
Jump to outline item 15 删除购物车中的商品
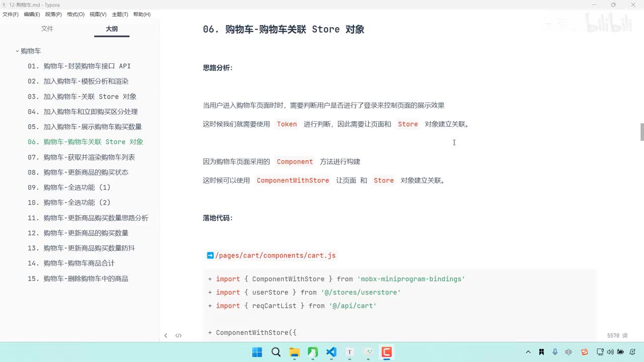78,279
